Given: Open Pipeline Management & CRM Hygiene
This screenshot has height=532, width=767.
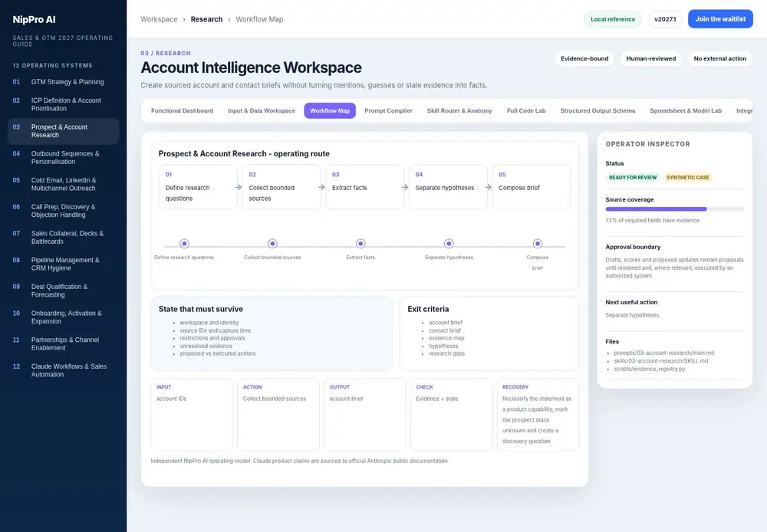Looking at the screenshot, I should [x=63, y=264].
